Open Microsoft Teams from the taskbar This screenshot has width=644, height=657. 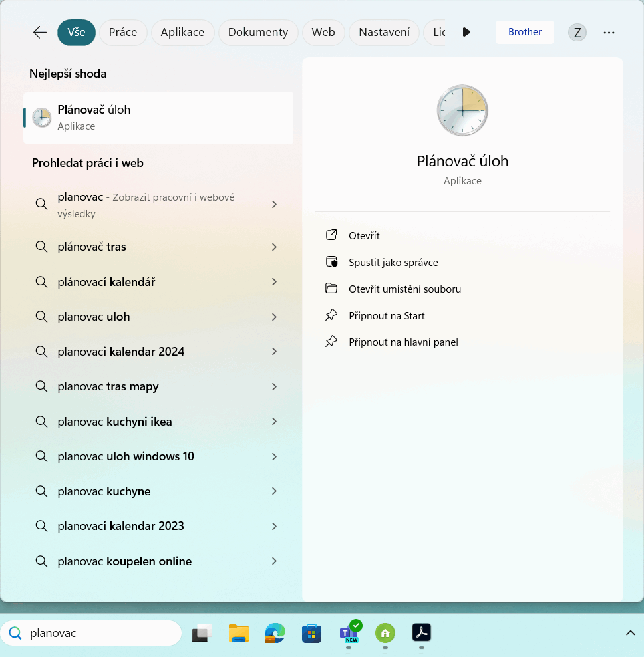[349, 633]
